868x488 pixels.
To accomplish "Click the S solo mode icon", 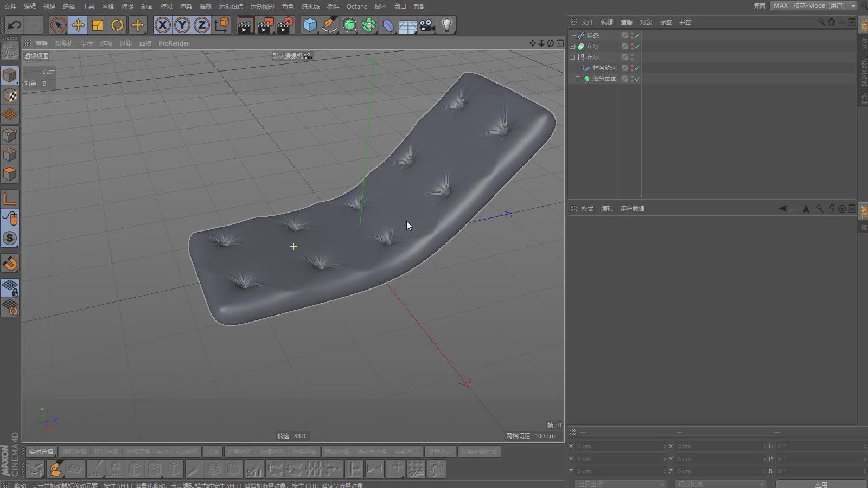I will click(10, 239).
